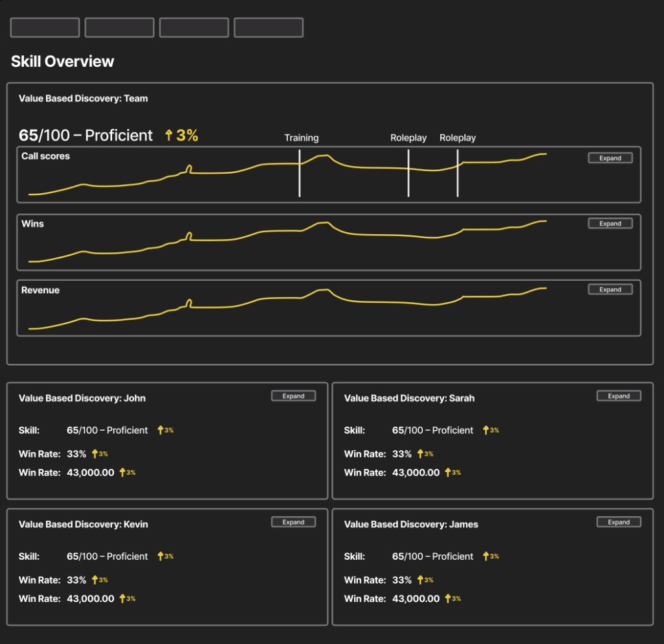Click John's 43,000.00 value
The width and height of the screenshot is (664, 644).
pos(91,473)
